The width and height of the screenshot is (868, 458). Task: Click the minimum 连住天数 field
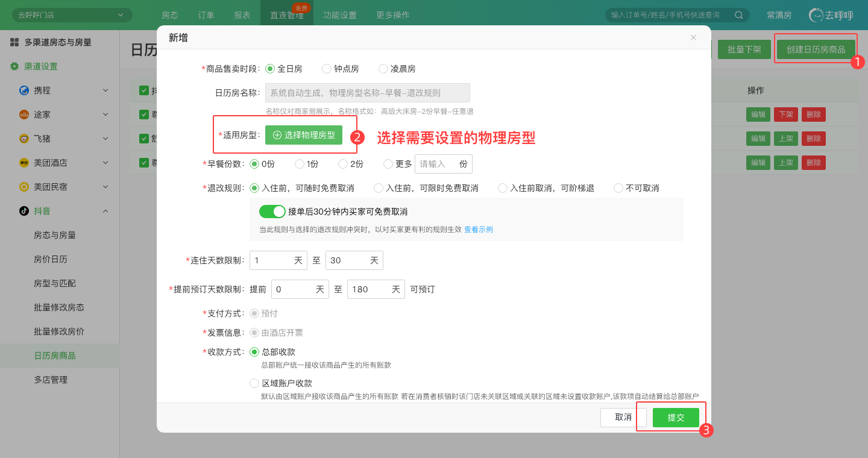(278, 260)
